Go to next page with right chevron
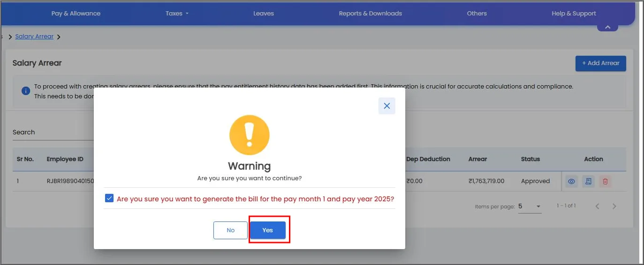 tap(614, 206)
